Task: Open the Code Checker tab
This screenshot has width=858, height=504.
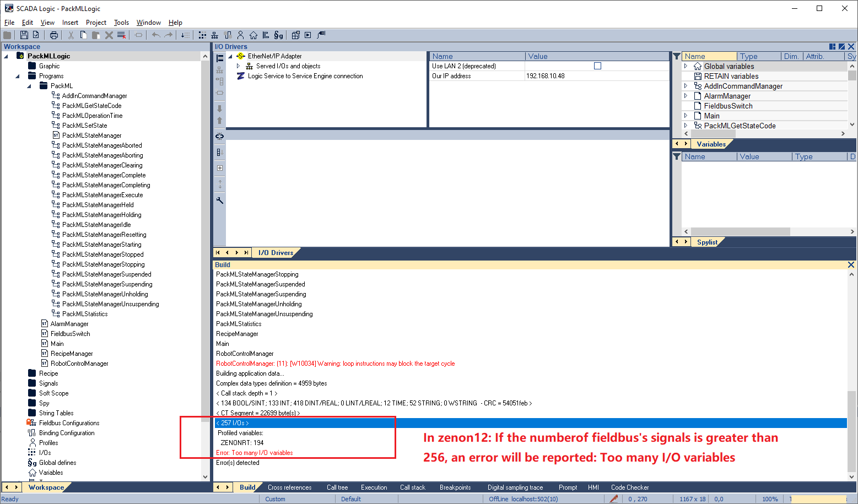Action: (630, 487)
